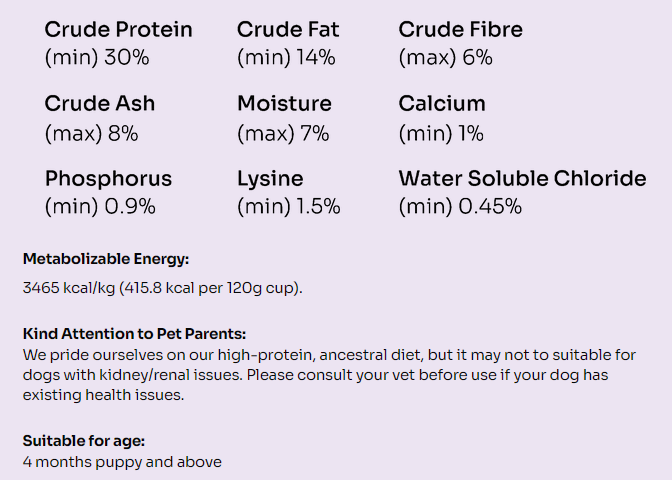Click the Crude Ash (max) 8% value
The height and width of the screenshot is (480, 672).
92,132
